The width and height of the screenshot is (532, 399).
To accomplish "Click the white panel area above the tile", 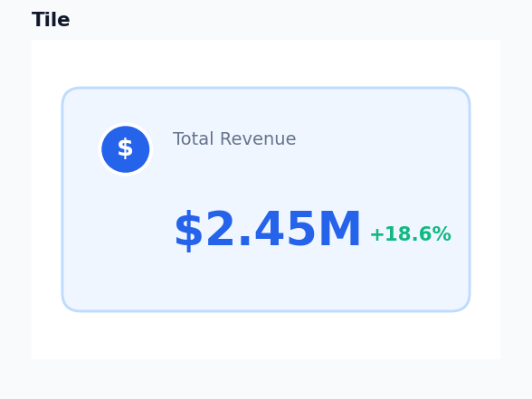I will (266, 63).
